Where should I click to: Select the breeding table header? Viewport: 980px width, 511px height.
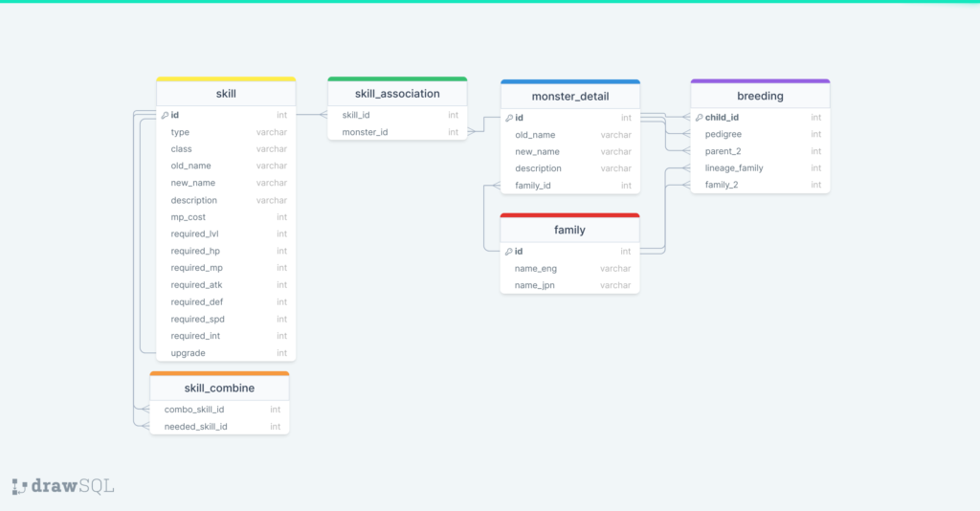pos(760,96)
